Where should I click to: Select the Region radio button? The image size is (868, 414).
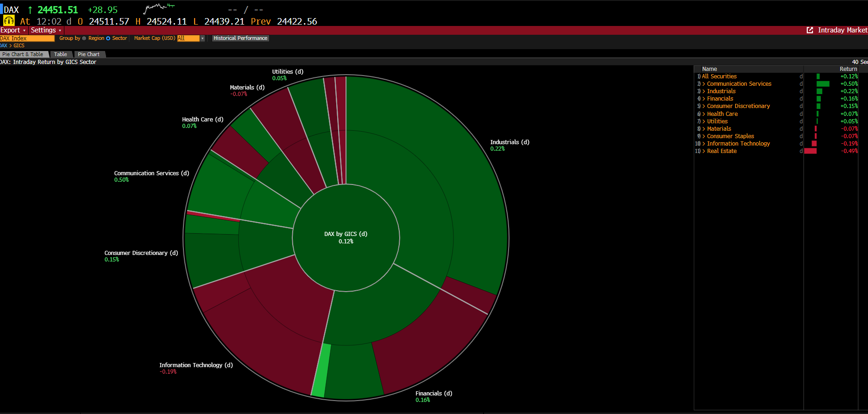(84, 38)
